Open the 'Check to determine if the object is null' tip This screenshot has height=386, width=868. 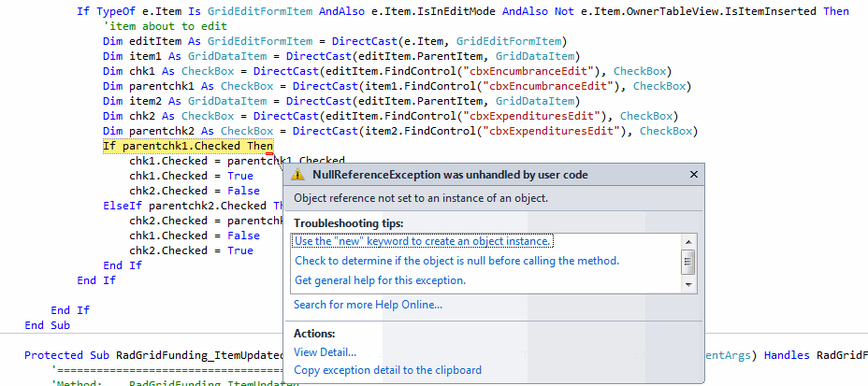pos(456,261)
